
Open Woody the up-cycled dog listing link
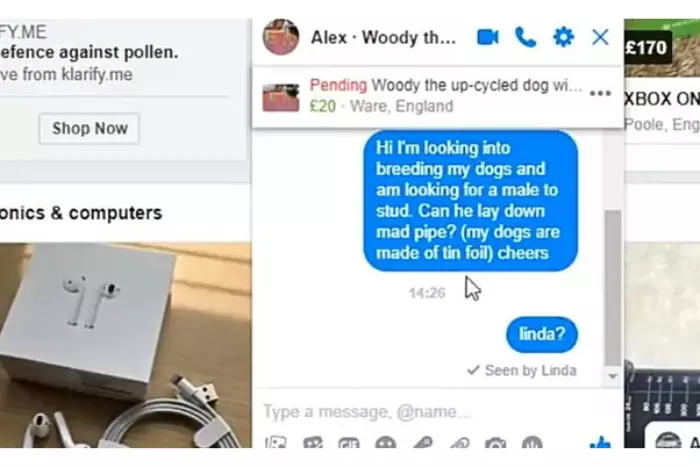coord(476,85)
